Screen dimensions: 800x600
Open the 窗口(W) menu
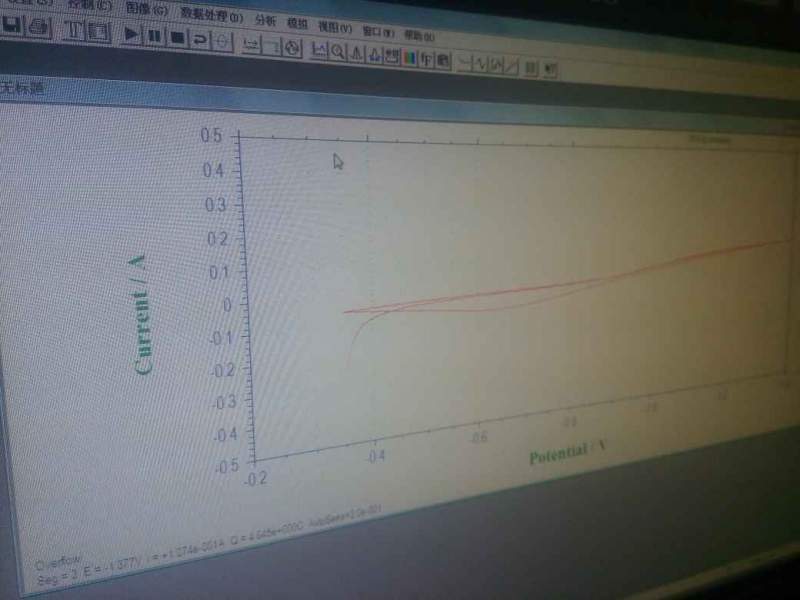point(379,31)
